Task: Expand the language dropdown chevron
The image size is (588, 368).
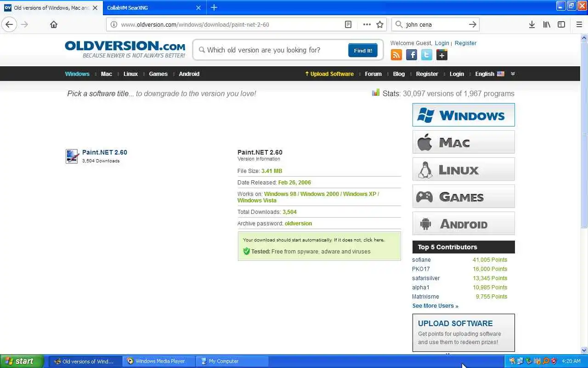Action: pos(513,74)
